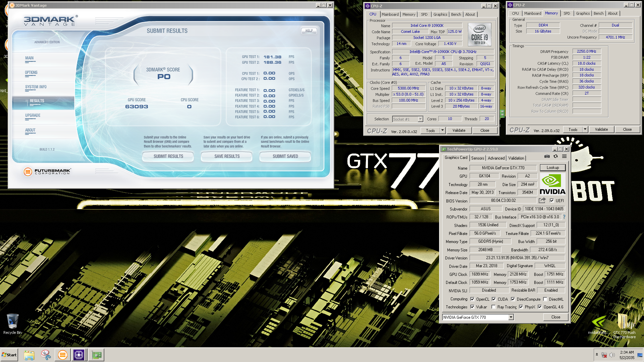Open the GPU selection dropdown in GPU-Z
This screenshot has height=362, width=644.
coord(511,317)
